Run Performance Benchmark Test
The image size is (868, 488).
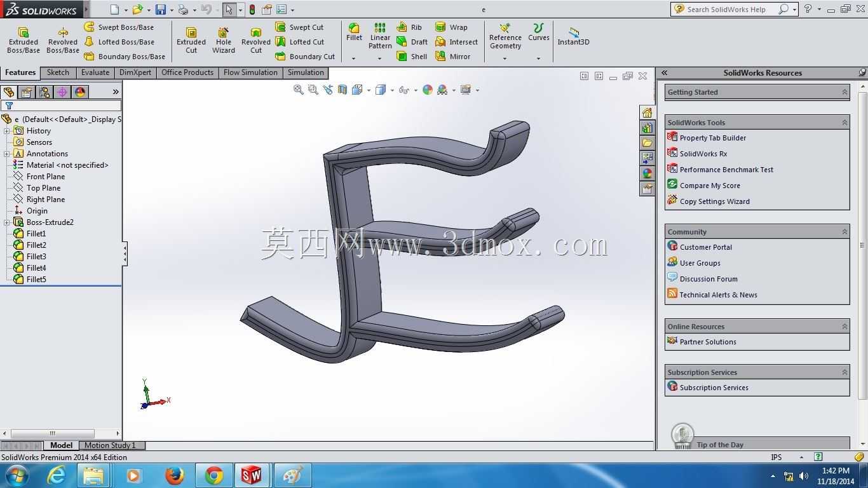[721, 170]
